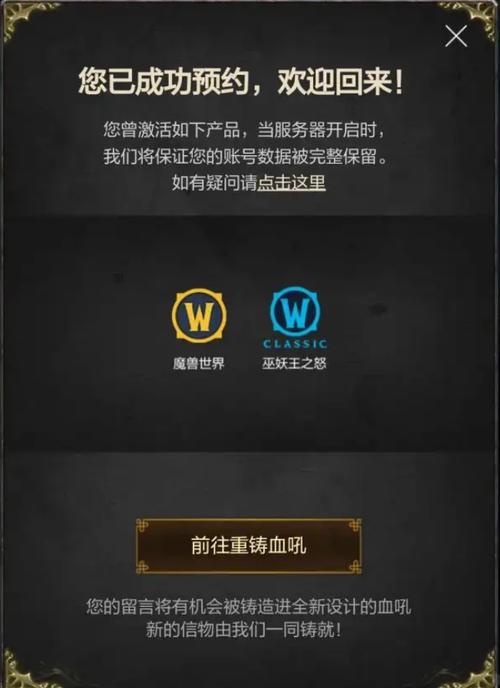Click the 您已成功预约，欢迎回来 heading

241,82
